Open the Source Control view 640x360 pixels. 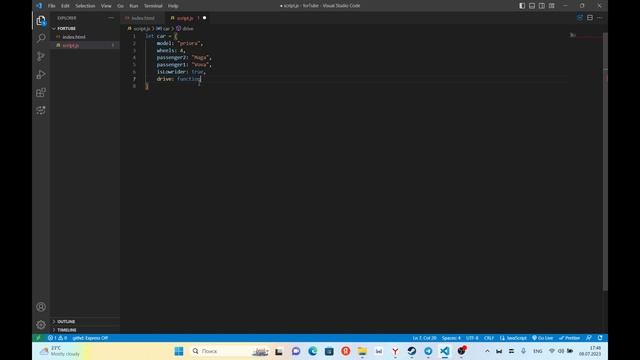[x=41, y=56]
